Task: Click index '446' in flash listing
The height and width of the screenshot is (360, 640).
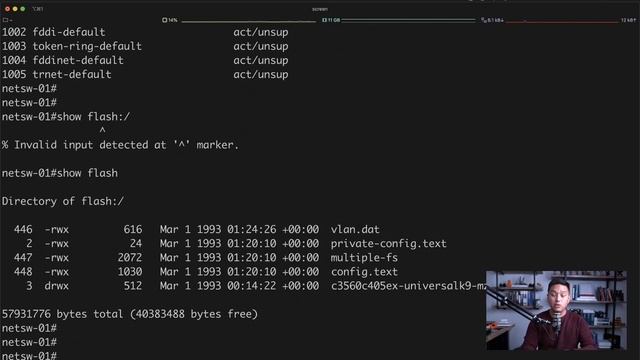Action: 23,229
